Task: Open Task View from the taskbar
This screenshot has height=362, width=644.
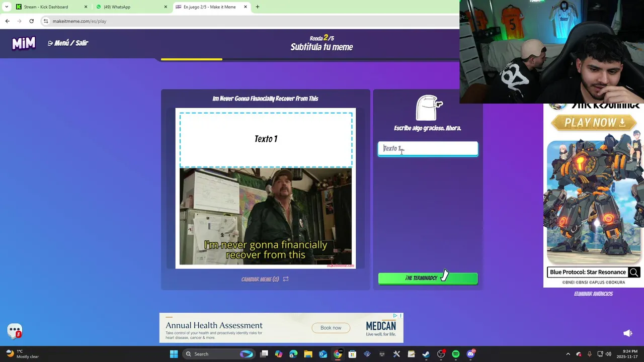Action: pyautogui.click(x=264, y=354)
